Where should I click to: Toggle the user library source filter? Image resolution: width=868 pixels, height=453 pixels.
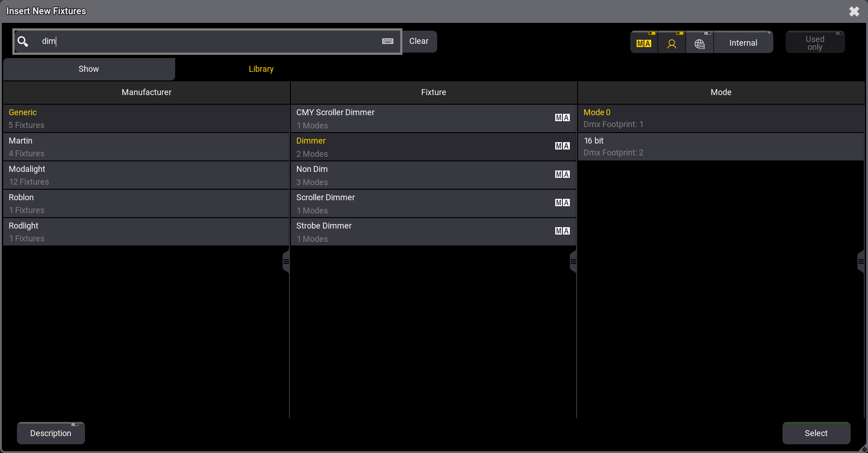click(x=672, y=43)
